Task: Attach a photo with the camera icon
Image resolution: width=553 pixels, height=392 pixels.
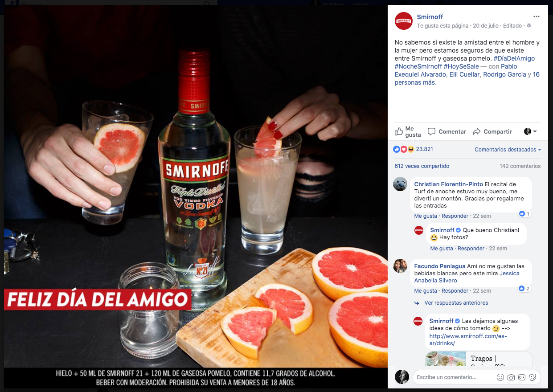Action: tap(511, 377)
